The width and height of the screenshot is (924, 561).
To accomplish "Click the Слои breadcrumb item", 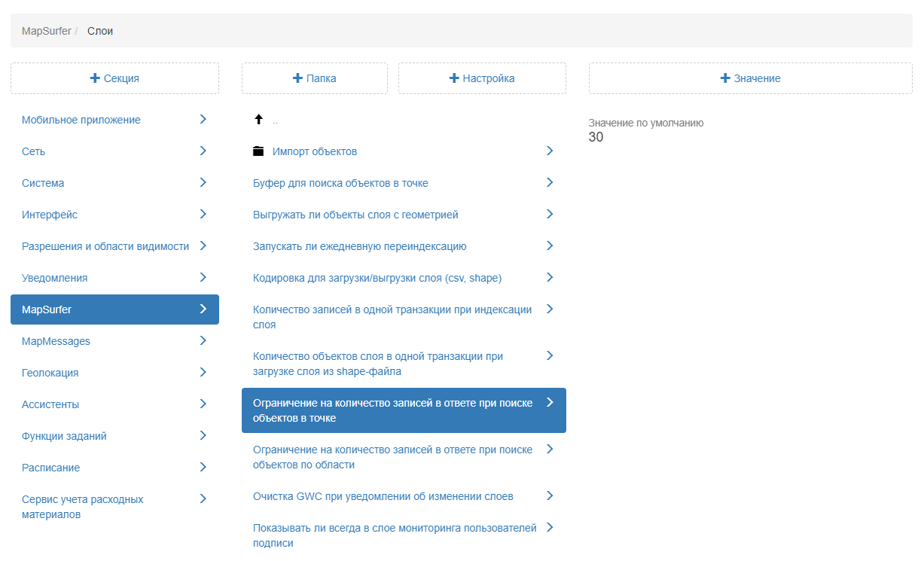I will [x=100, y=31].
